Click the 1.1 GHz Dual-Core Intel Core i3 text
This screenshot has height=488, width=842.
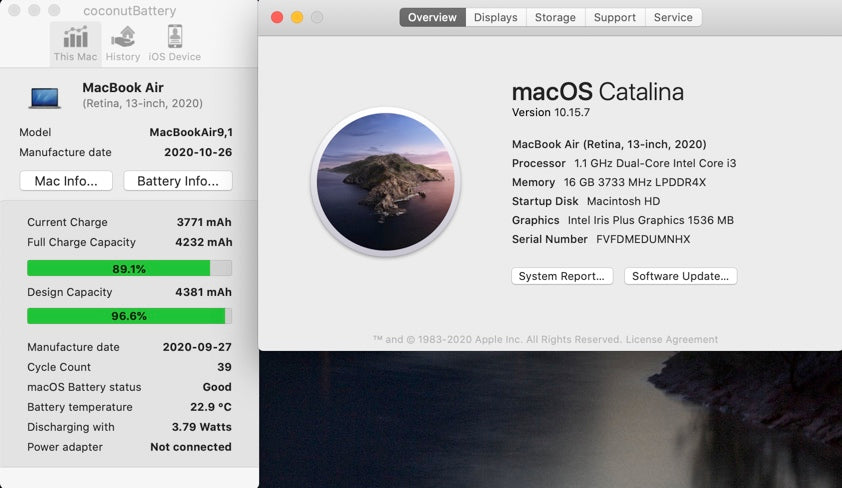[655, 163]
